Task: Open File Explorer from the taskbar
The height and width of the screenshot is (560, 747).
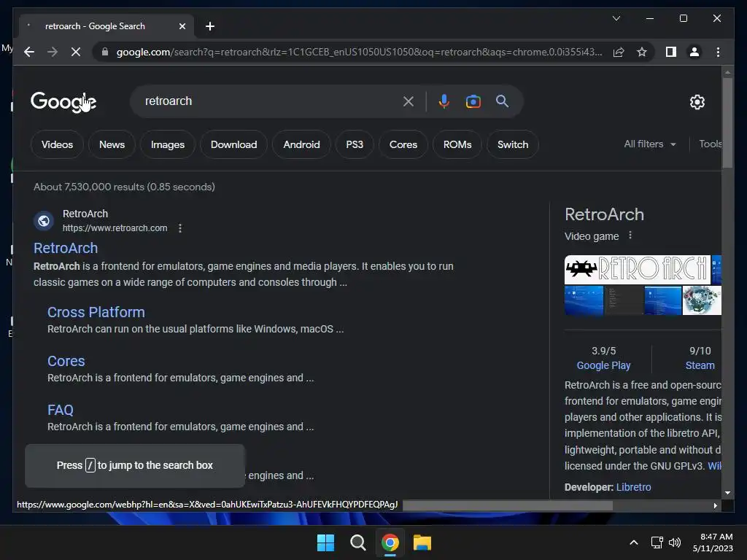Action: [x=422, y=542]
